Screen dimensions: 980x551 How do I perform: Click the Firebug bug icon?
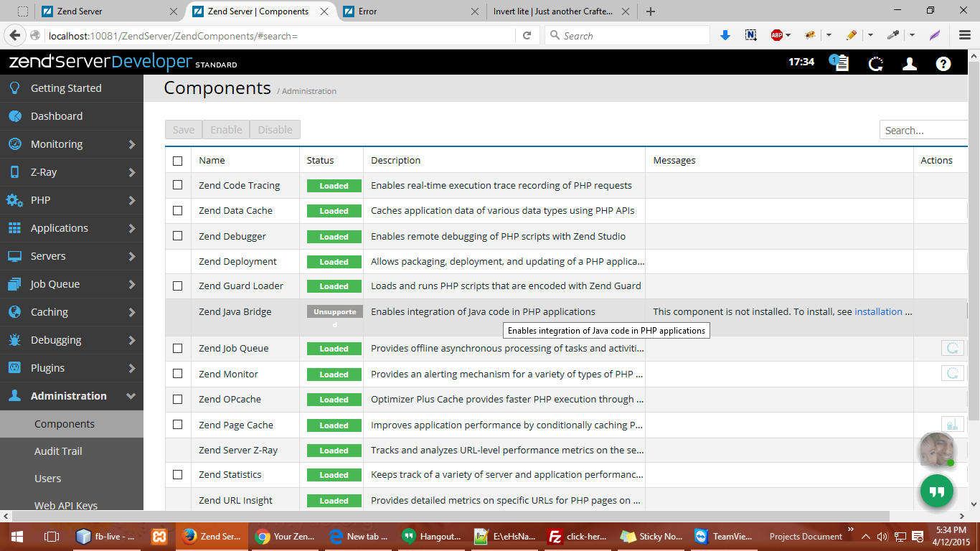click(x=811, y=35)
